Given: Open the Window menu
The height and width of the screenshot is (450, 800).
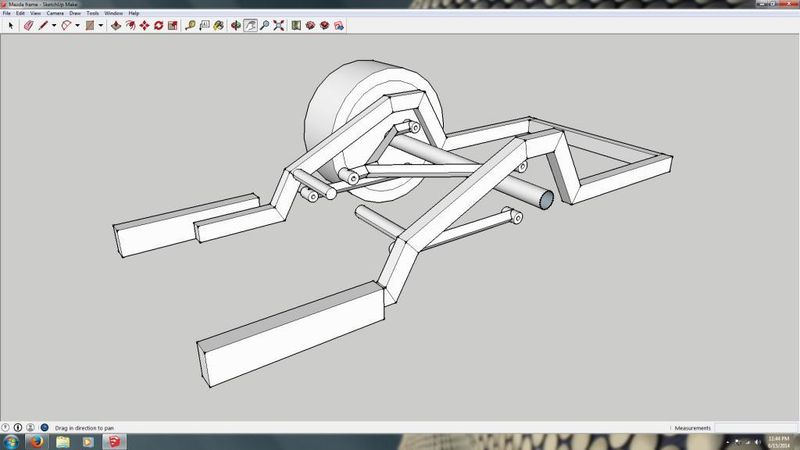Looking at the screenshot, I should click(114, 13).
